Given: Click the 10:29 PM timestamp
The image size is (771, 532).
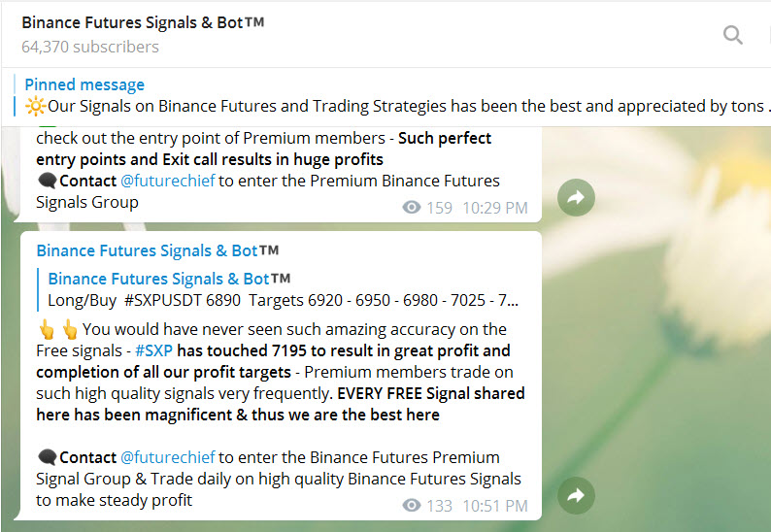Looking at the screenshot, I should [x=495, y=208].
